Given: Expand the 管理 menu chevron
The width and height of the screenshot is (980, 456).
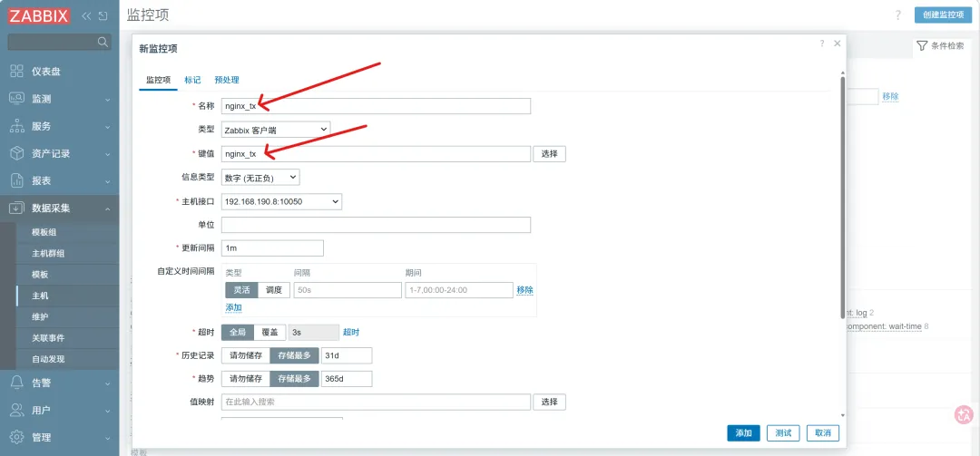Looking at the screenshot, I should click(x=107, y=438).
